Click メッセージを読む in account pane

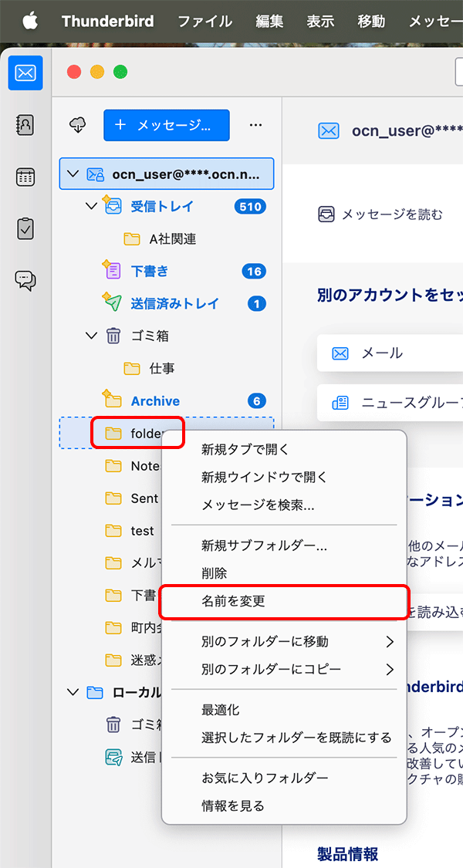pos(383,214)
